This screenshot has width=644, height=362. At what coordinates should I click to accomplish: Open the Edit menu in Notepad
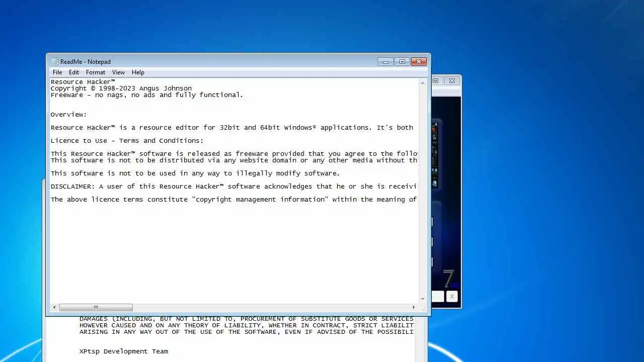tap(74, 72)
